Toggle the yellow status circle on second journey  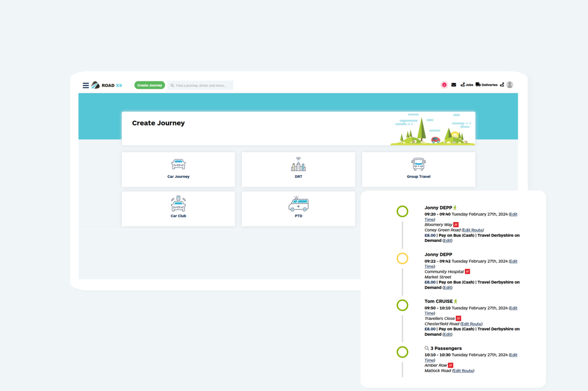402,258
